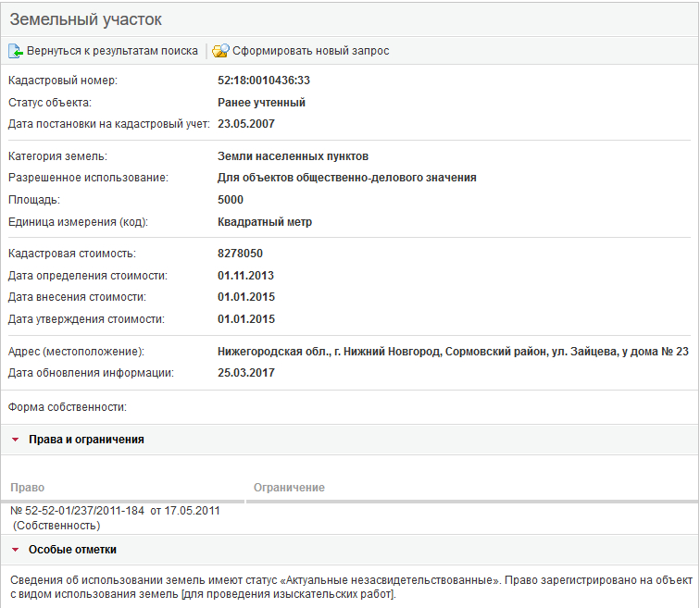Click the information update date 25.03.2017
This screenshot has height=608, width=700.
246,374
